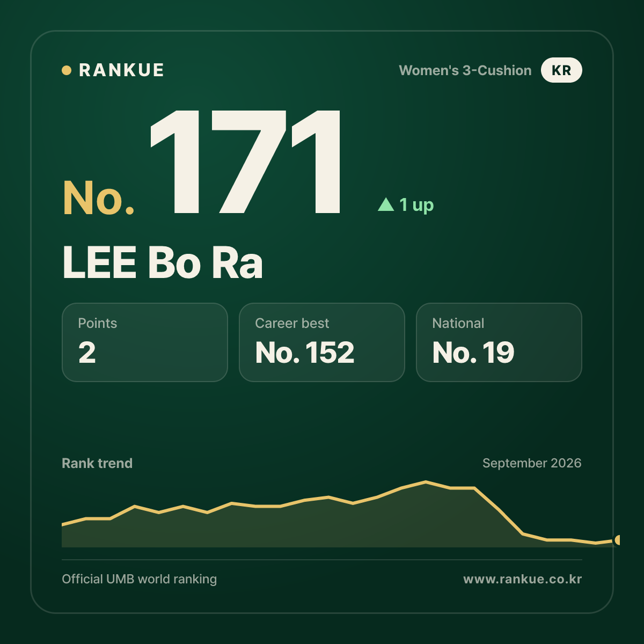Select the player name LEE Bo Ra
This screenshot has height=644, width=644.
point(163,262)
